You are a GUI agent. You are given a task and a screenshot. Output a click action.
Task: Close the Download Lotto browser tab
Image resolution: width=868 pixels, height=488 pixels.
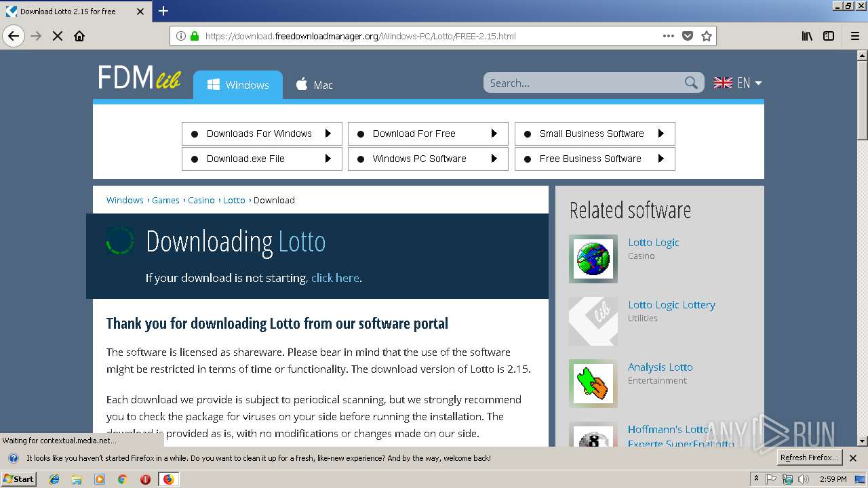(140, 12)
